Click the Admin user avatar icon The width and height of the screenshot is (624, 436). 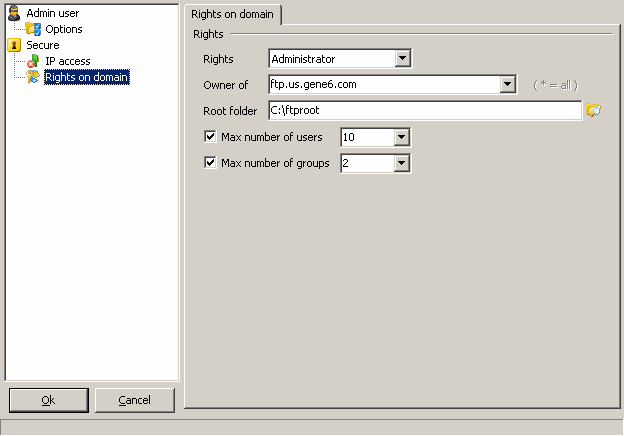pyautogui.click(x=14, y=13)
